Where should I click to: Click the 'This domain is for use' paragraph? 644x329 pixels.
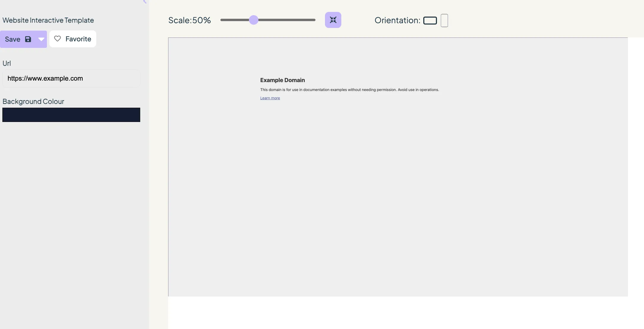point(350,90)
